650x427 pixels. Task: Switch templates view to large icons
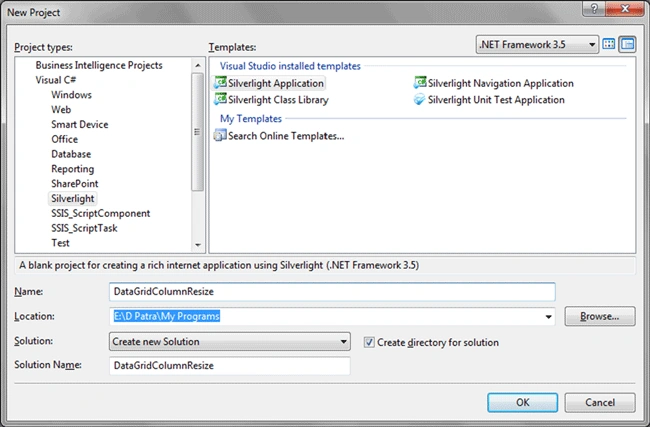(x=609, y=44)
